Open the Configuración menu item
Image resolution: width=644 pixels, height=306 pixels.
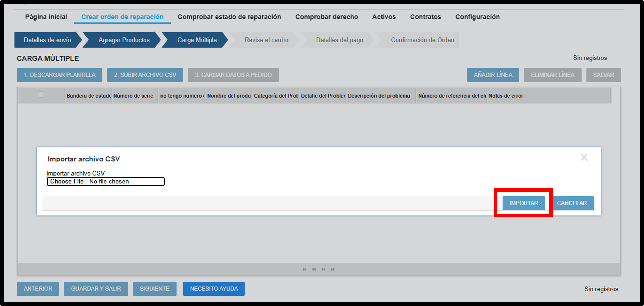(x=477, y=17)
